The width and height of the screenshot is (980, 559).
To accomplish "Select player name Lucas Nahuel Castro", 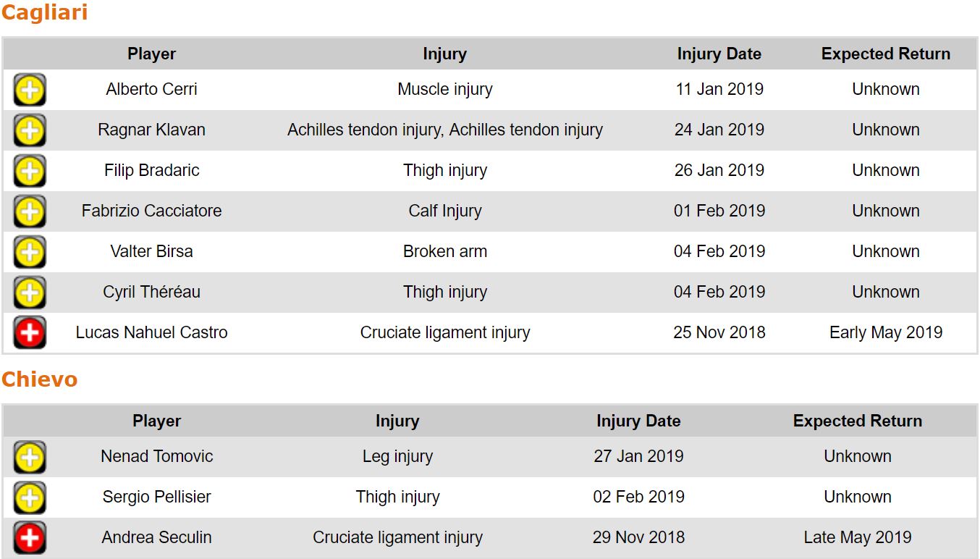I will [x=151, y=333].
